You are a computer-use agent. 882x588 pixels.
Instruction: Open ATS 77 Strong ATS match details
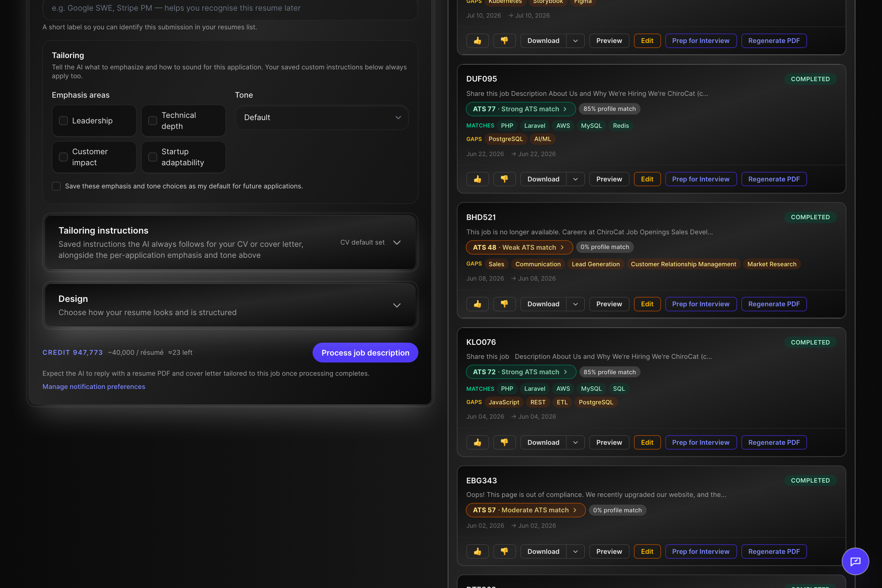[x=520, y=109]
